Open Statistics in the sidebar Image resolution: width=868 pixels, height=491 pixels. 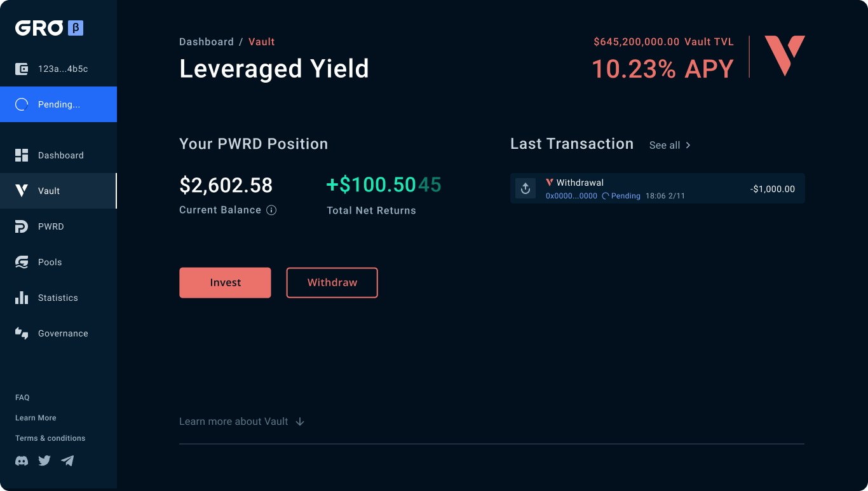coord(58,298)
